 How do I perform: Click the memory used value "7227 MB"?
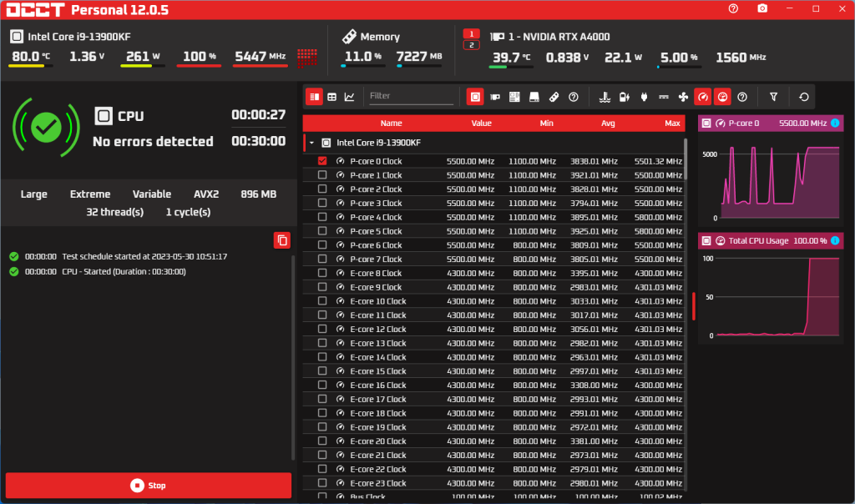tap(419, 56)
